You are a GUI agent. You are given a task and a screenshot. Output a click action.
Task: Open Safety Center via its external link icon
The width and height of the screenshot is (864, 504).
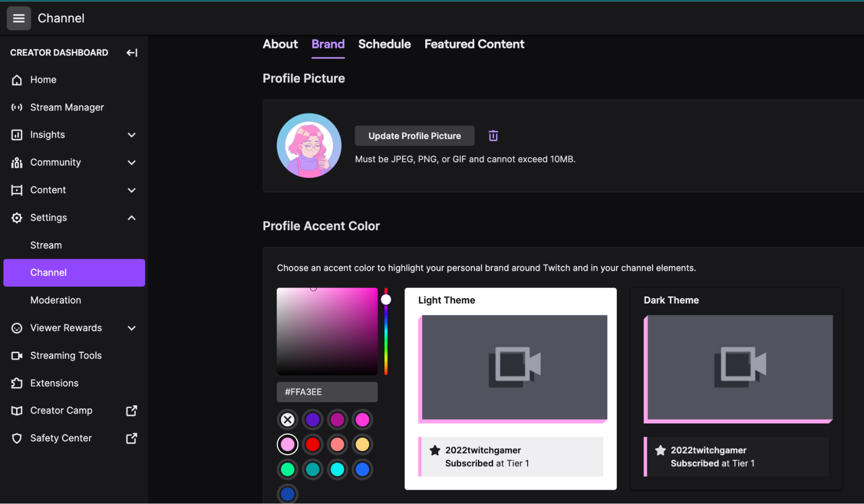click(131, 438)
